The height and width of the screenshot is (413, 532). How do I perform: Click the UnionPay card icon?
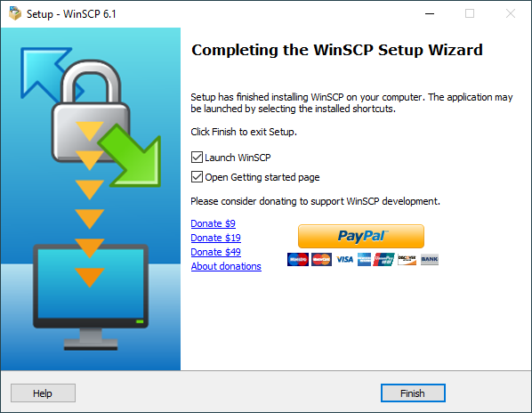point(383,260)
